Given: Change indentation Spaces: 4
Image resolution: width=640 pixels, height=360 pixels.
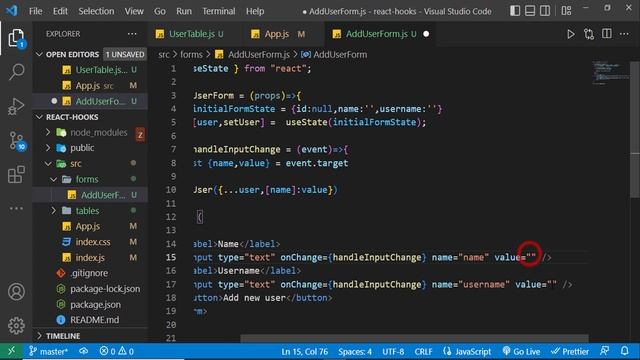Looking at the screenshot, I should click(x=355, y=351).
